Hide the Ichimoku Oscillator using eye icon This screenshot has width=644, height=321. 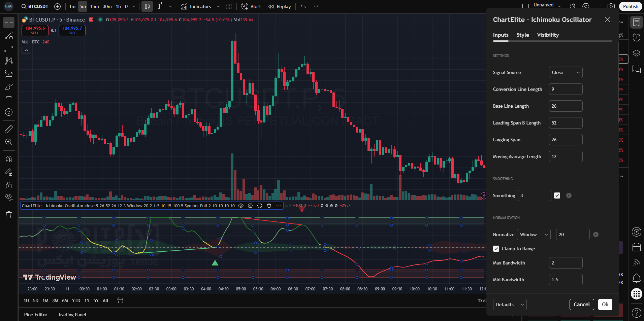pyautogui.click(x=241, y=206)
